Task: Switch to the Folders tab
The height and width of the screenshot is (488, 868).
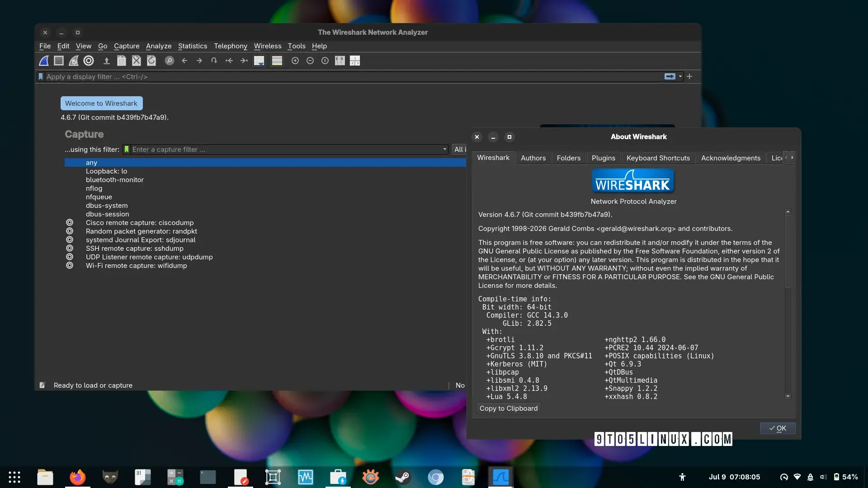Action: 569,158
